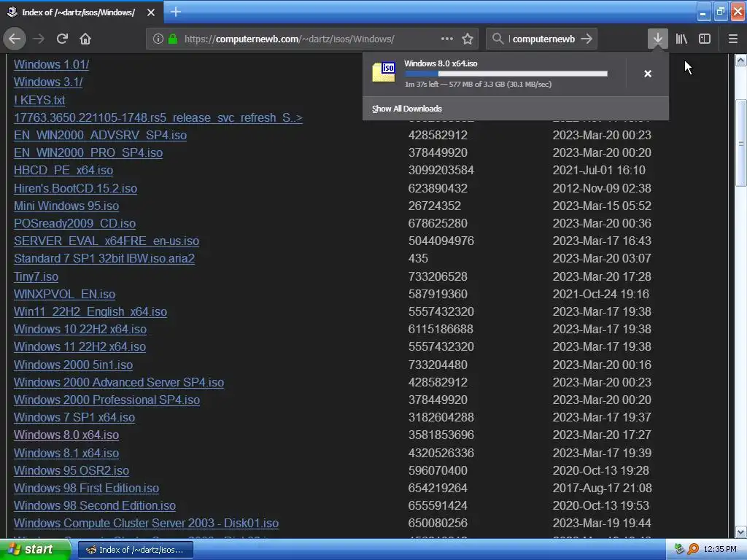Click the green secure connection padlock

coord(173,39)
